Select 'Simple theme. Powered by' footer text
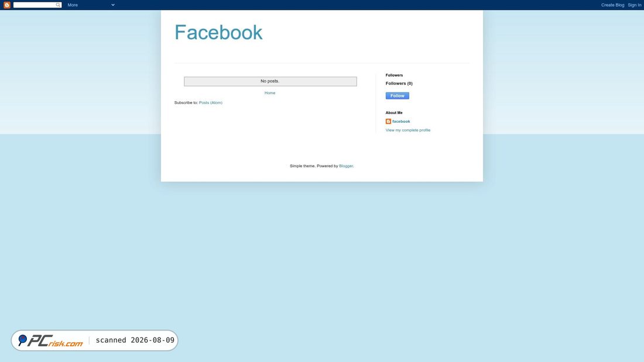The height and width of the screenshot is (362, 644). [x=314, y=166]
